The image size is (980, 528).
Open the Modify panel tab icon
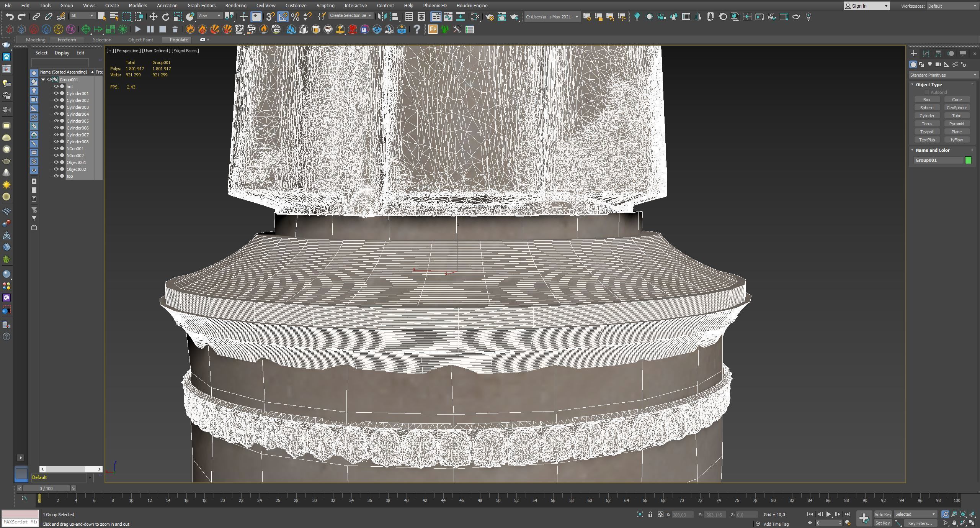click(926, 54)
